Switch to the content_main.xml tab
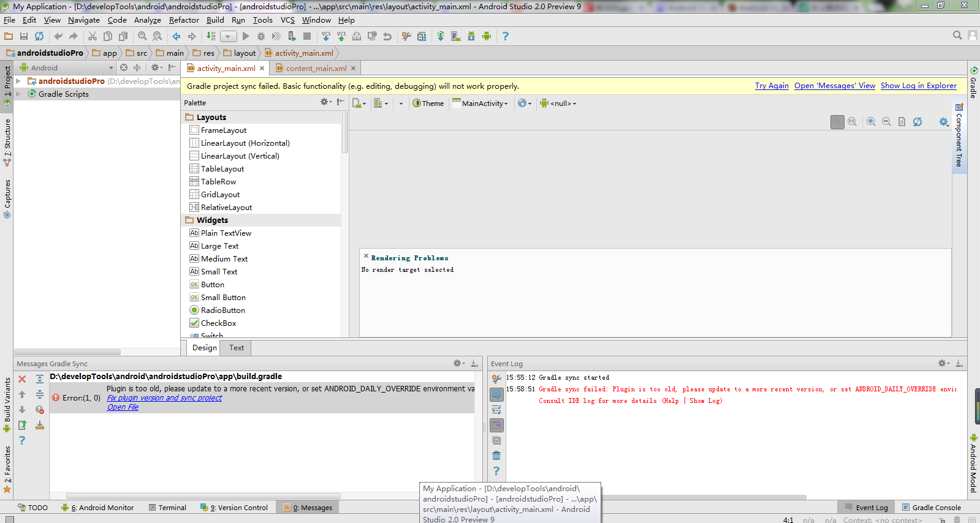Viewport: 980px width, 523px height. 316,68
